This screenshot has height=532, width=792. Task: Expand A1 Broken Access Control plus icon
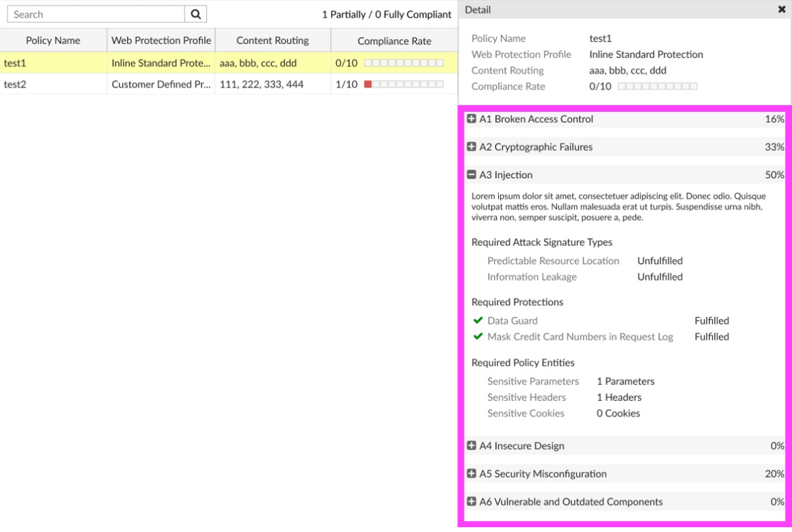[x=472, y=119]
